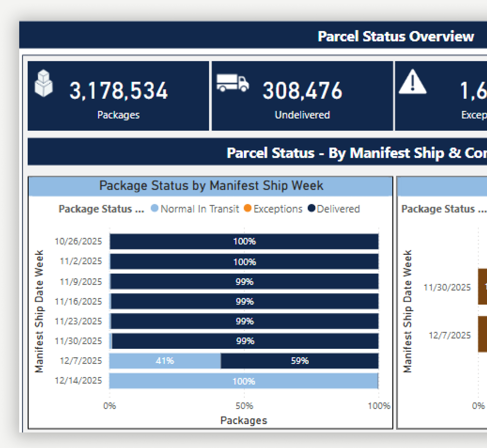
Task: Select the 59% delivered segment for 12/7/2025
Action: (x=299, y=361)
